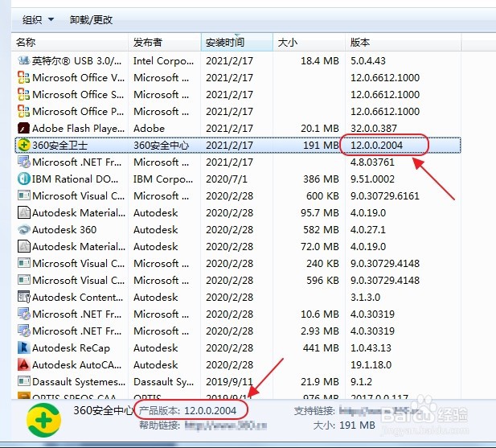Click version cell 12.0.0.2004 in list
496x448 pixels.
pyautogui.click(x=376, y=146)
